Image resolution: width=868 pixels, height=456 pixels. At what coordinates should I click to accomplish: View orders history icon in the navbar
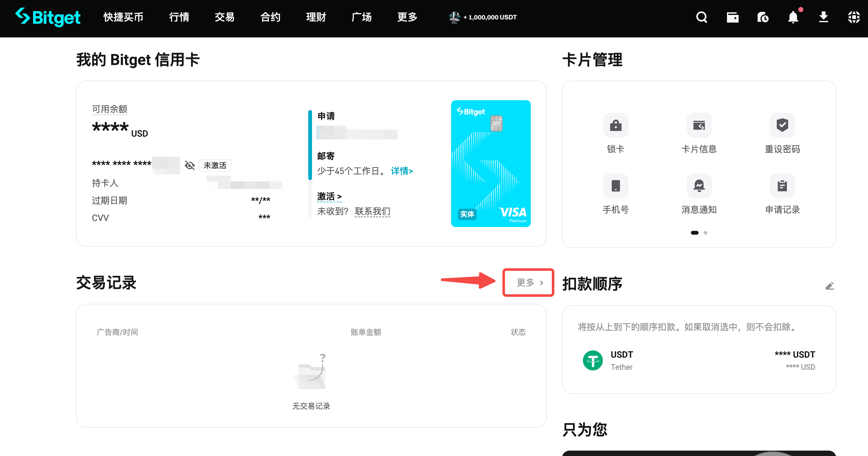coord(763,17)
